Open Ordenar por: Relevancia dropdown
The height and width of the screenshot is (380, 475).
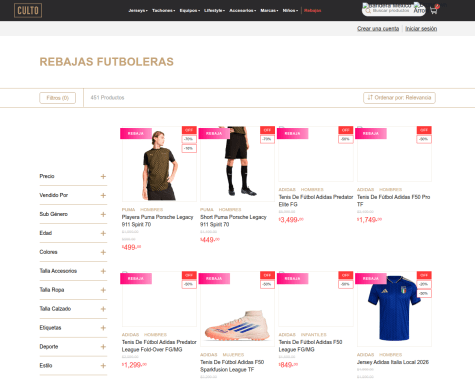pos(399,98)
